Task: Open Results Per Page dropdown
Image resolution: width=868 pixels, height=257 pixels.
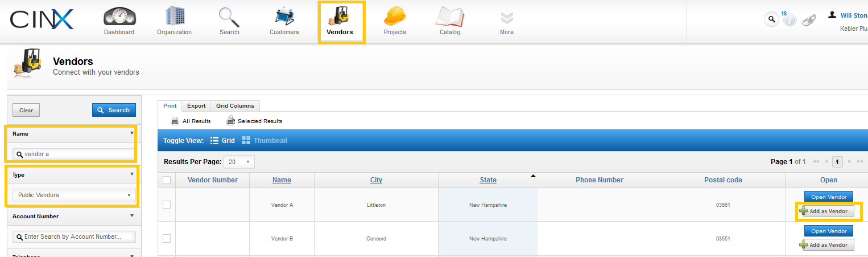Action: (239, 162)
